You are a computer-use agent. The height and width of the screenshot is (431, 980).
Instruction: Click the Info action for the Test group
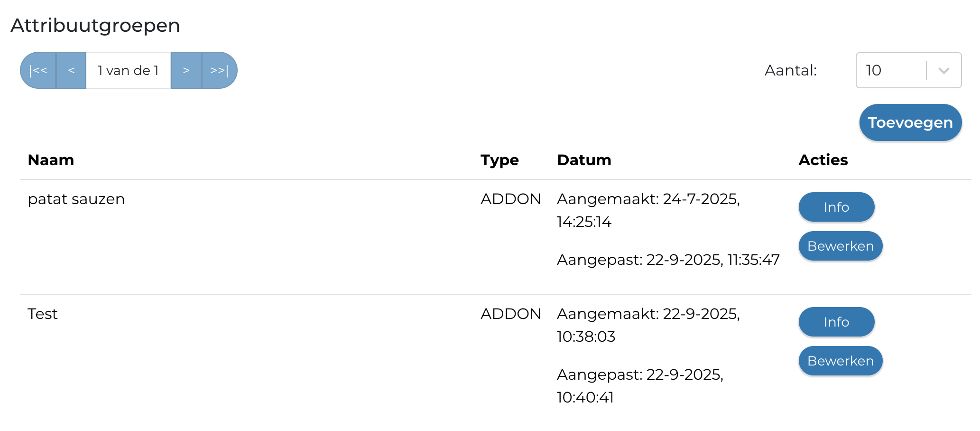[836, 322]
